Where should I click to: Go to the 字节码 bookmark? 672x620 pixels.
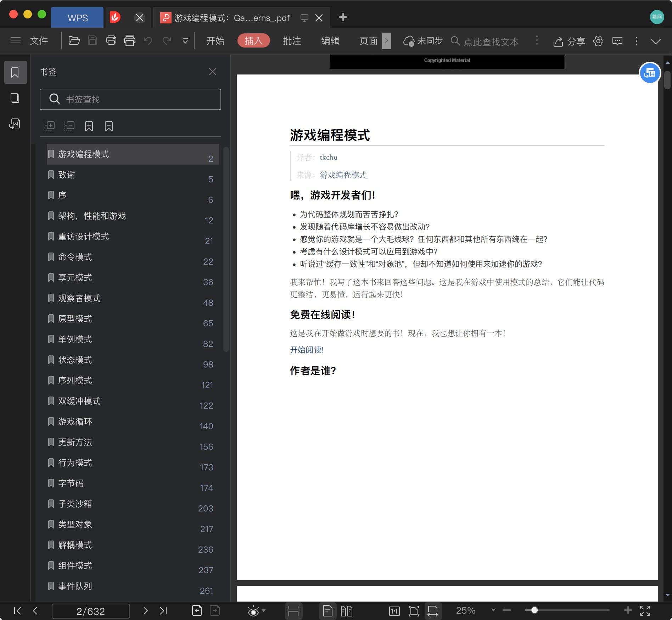[133, 483]
